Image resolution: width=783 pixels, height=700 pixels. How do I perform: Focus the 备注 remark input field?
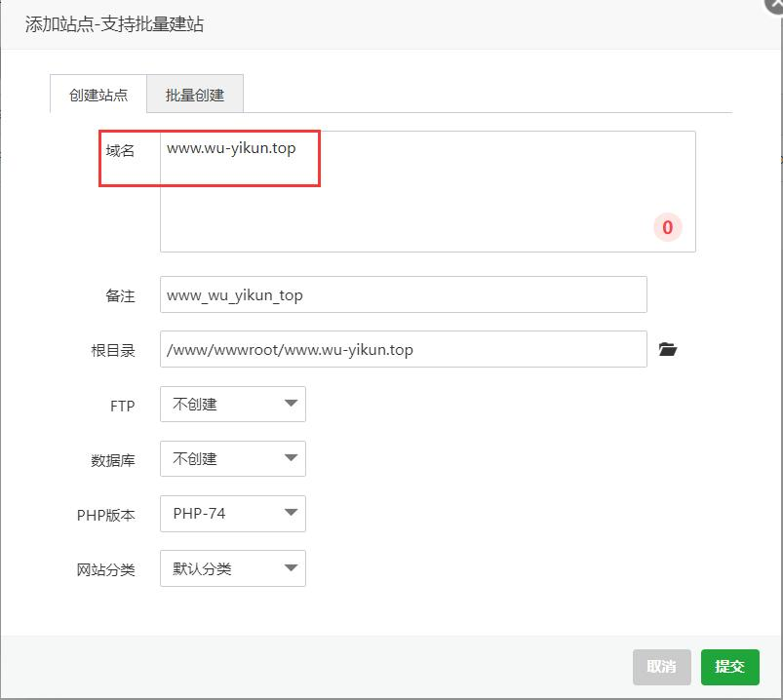[x=404, y=294]
